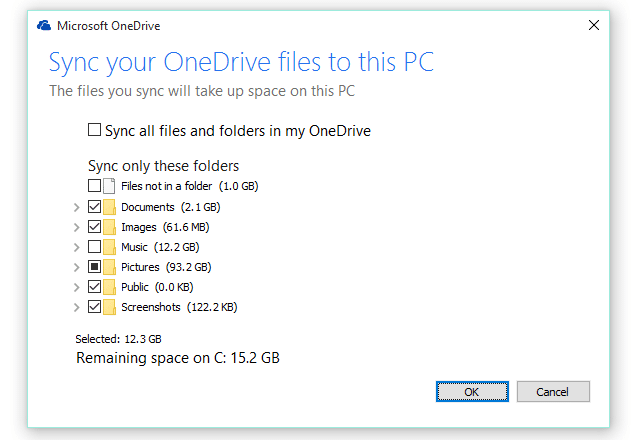
Task: Toggle the Pictures partial-selection checkbox
Action: (x=94, y=267)
